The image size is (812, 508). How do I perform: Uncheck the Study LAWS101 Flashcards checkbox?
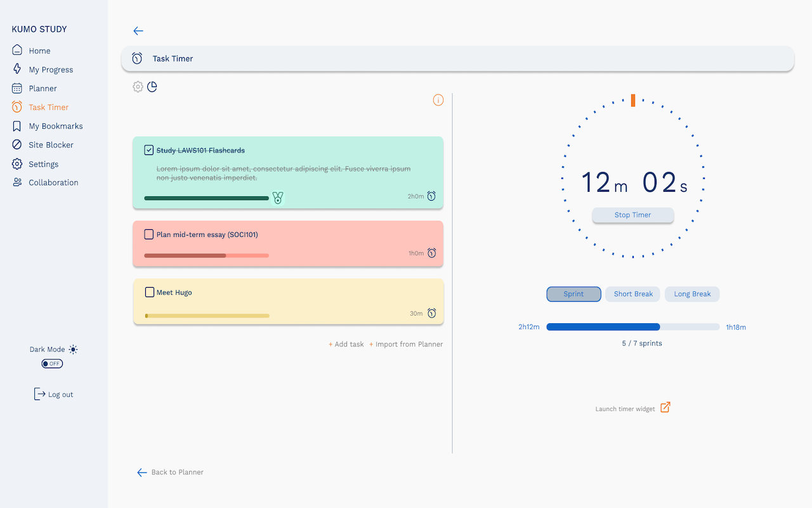(149, 150)
